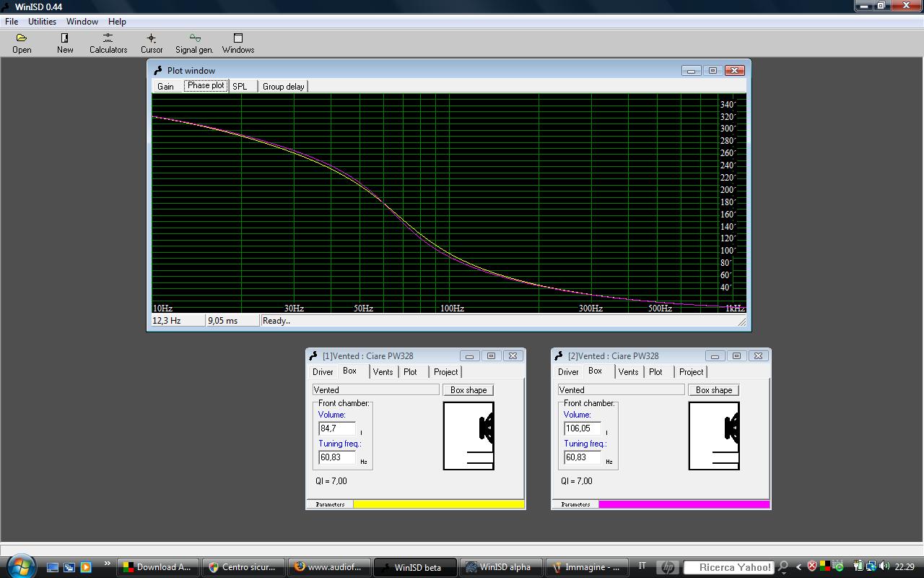Click the Windows Start orb

[x=19, y=566]
